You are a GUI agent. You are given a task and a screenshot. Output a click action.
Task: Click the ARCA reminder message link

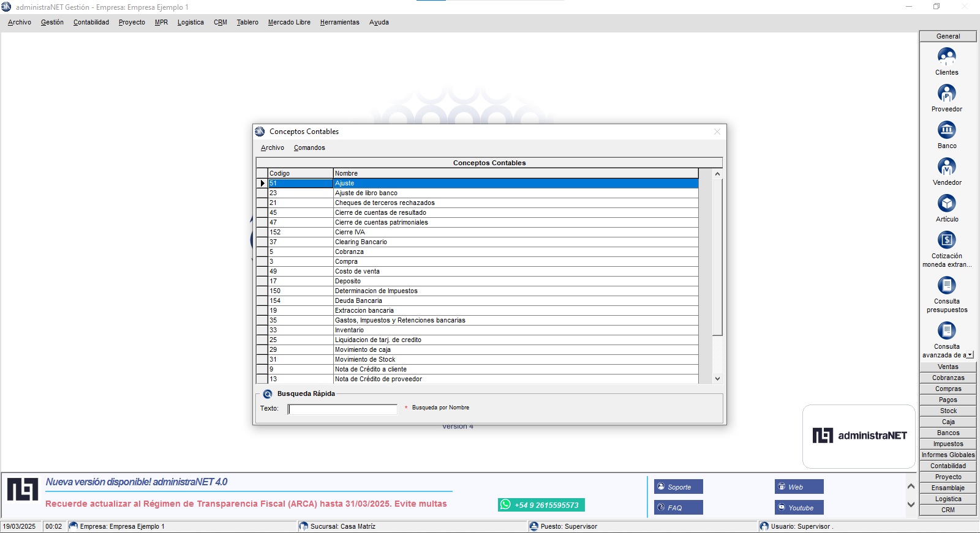click(246, 504)
